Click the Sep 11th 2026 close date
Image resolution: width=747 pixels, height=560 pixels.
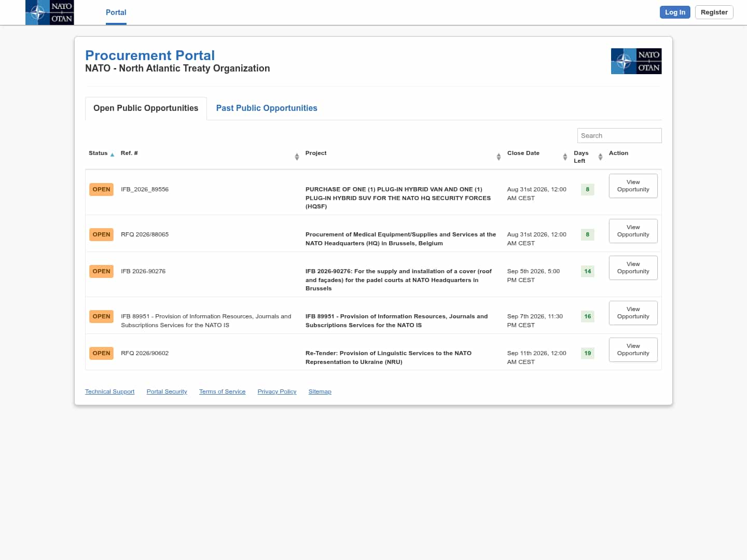click(x=536, y=358)
